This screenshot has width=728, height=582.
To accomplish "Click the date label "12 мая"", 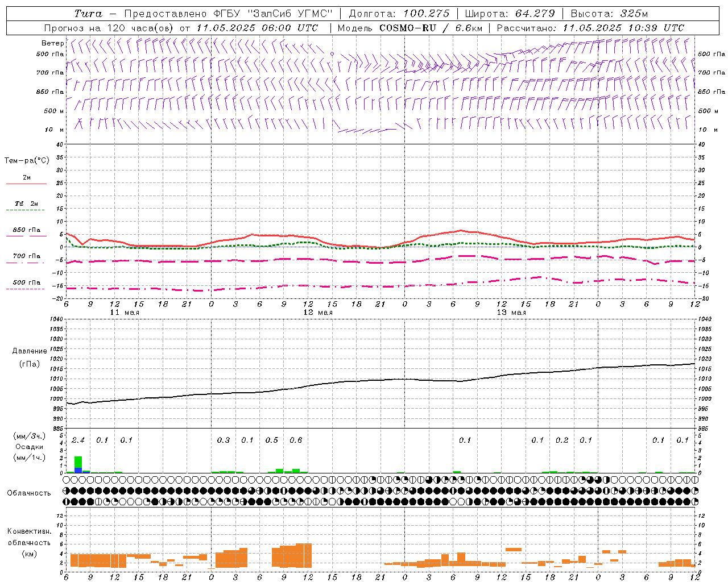I will coord(318,313).
